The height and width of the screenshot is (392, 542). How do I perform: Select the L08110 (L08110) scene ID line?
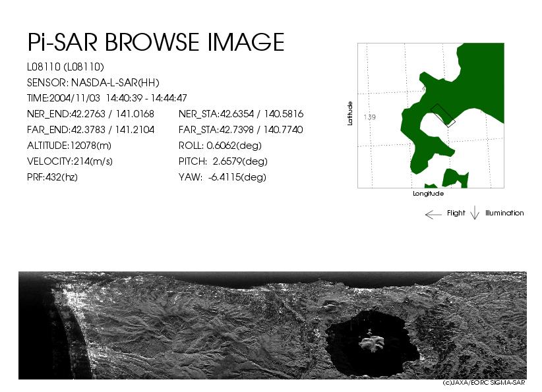[65, 67]
